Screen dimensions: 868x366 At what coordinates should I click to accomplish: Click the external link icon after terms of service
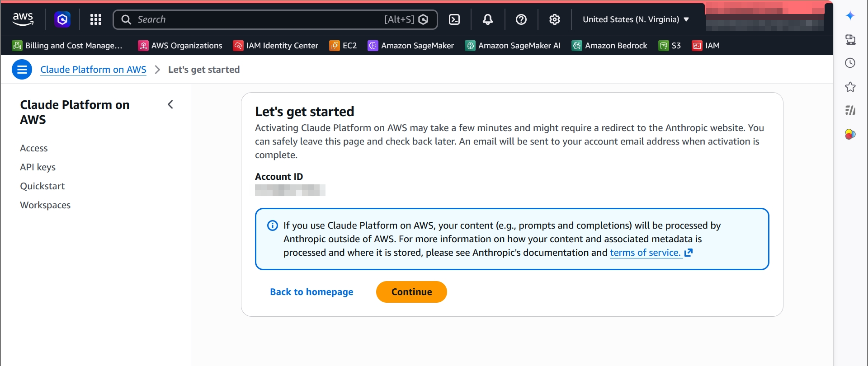tap(689, 253)
